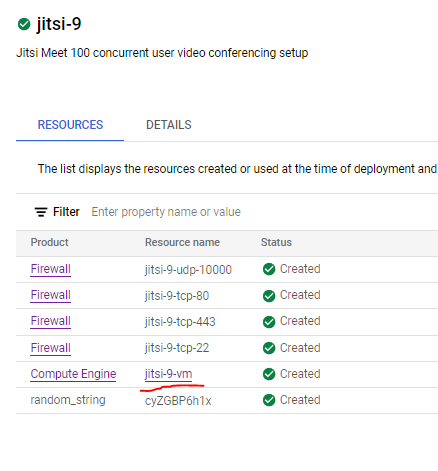Click the Created status icon for jitsi-9-tcp-80
Viewport: 438px width, 471px height.
click(269, 295)
